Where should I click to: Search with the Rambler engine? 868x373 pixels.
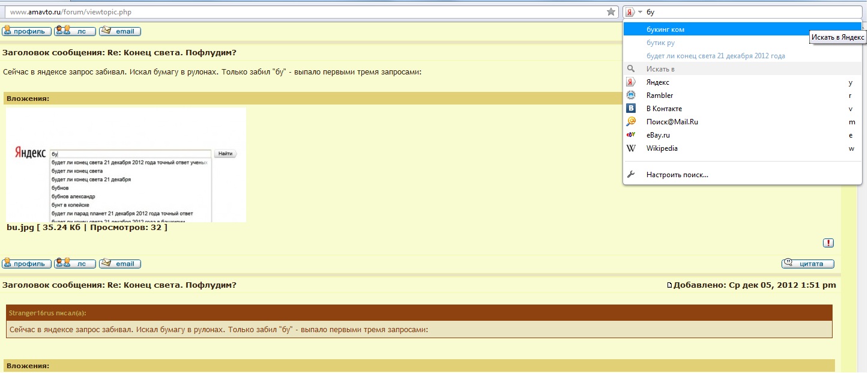coord(659,96)
